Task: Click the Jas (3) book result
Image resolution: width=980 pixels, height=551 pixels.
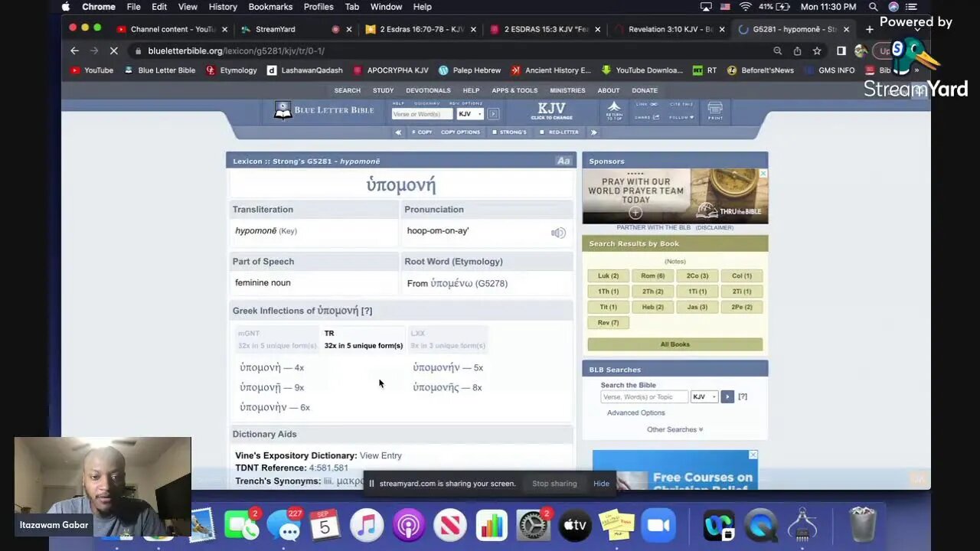Action: pyautogui.click(x=697, y=307)
